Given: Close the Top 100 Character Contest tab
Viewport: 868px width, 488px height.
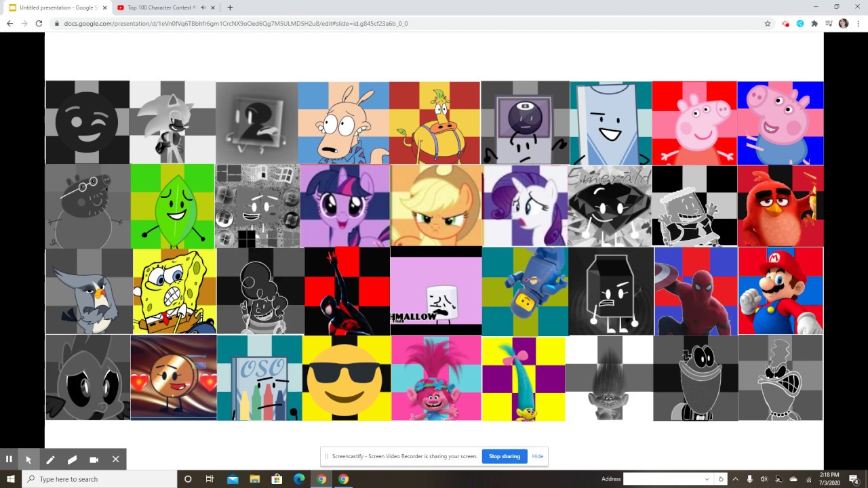Looking at the screenshot, I should [213, 7].
